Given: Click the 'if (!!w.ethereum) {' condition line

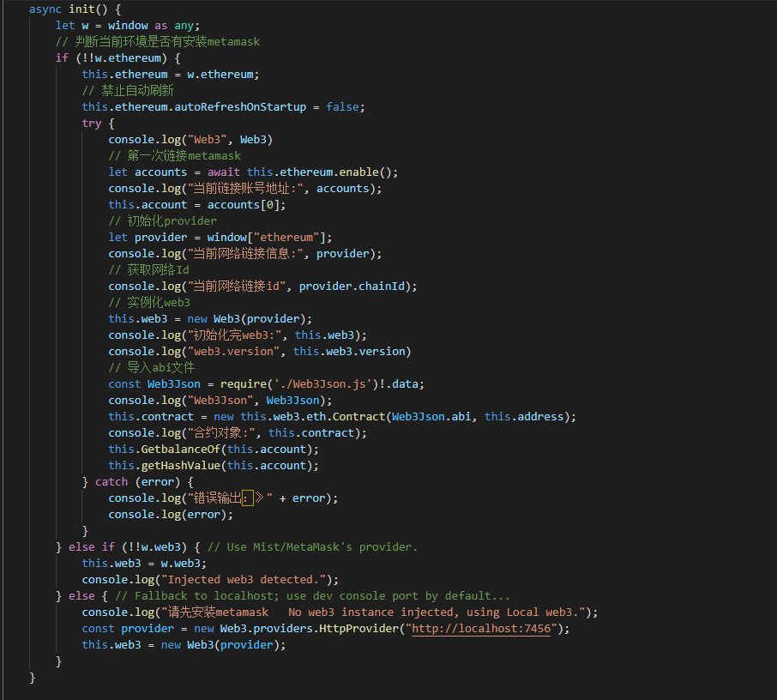Looking at the screenshot, I should [118, 58].
